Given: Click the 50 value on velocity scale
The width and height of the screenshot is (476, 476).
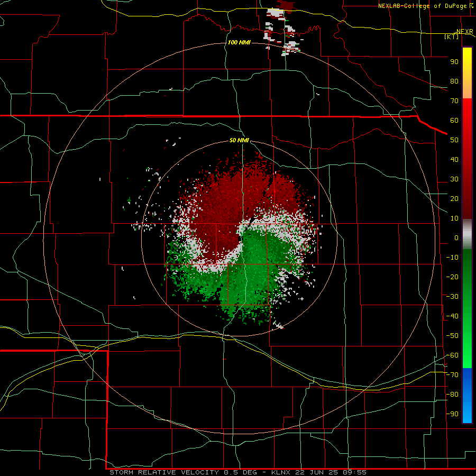Looking at the screenshot, I should click(454, 140).
